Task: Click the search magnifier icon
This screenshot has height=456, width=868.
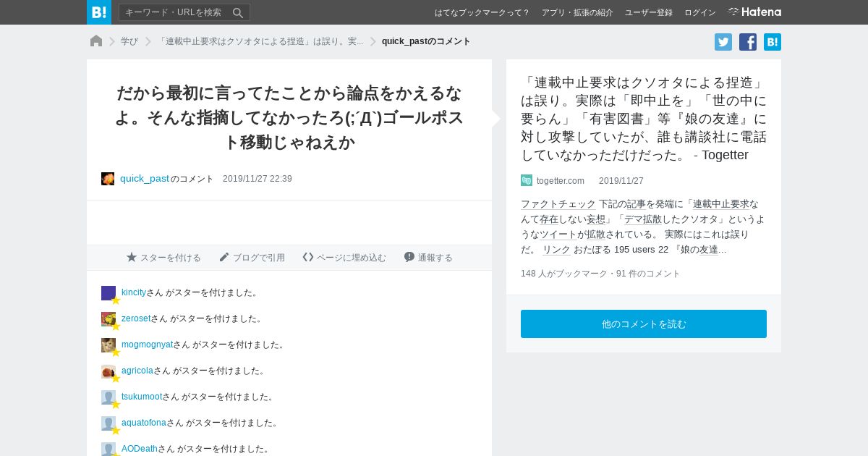Action: pyautogui.click(x=238, y=12)
